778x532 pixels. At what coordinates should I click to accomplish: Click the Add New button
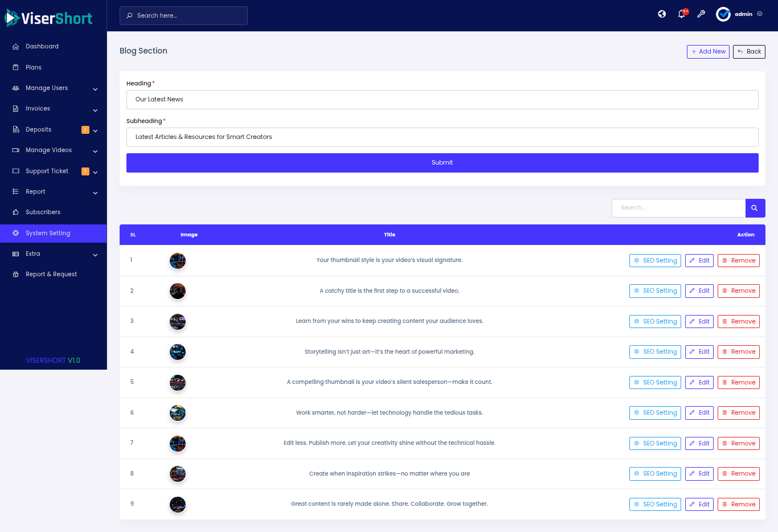[708, 52]
